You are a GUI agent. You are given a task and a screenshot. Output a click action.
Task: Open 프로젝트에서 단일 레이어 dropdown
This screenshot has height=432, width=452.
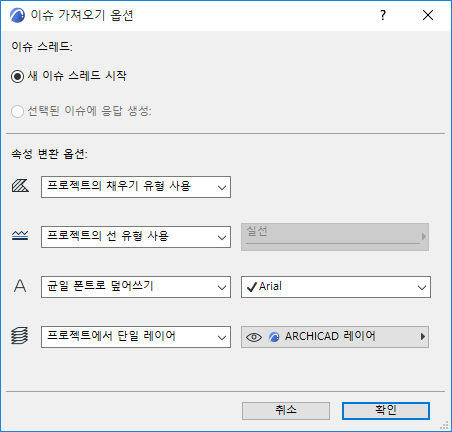click(136, 337)
